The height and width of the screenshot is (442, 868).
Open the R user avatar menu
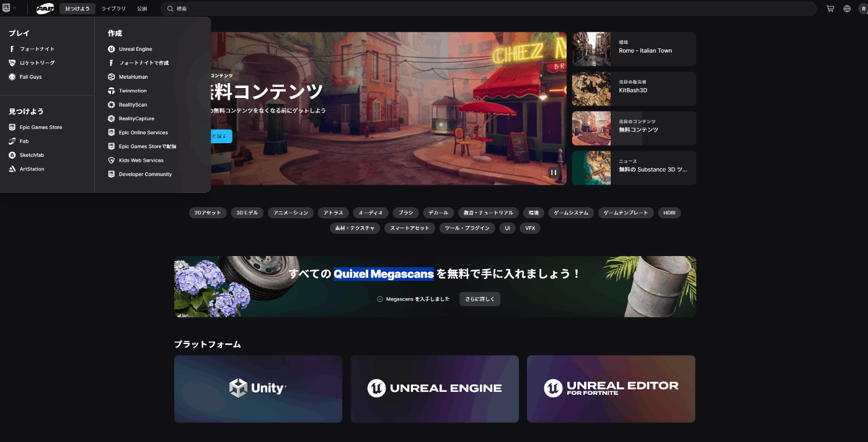863,9
